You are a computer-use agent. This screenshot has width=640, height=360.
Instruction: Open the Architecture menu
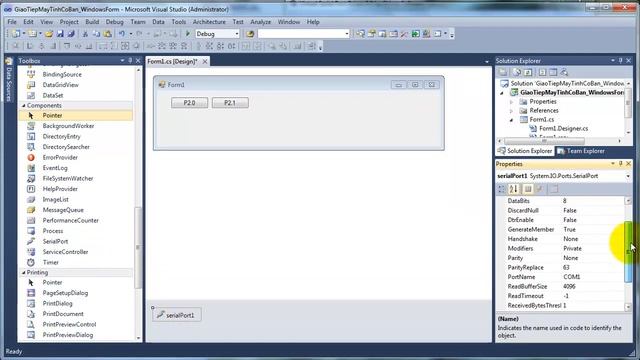[x=209, y=22]
